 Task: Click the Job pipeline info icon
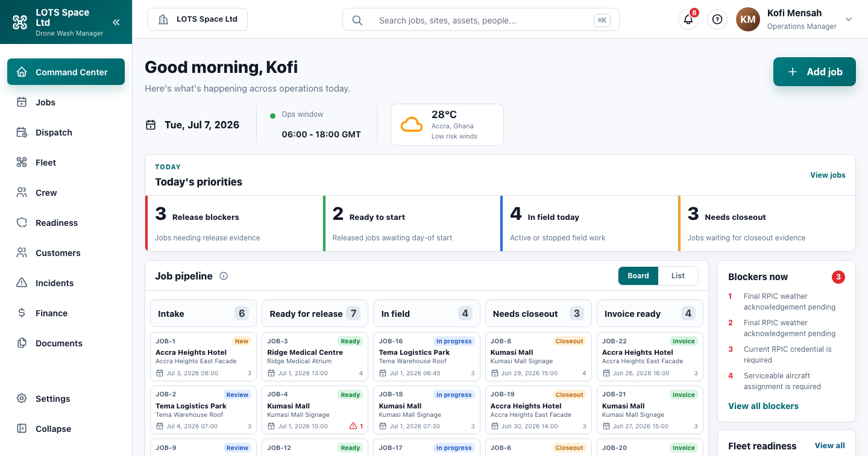tap(224, 276)
